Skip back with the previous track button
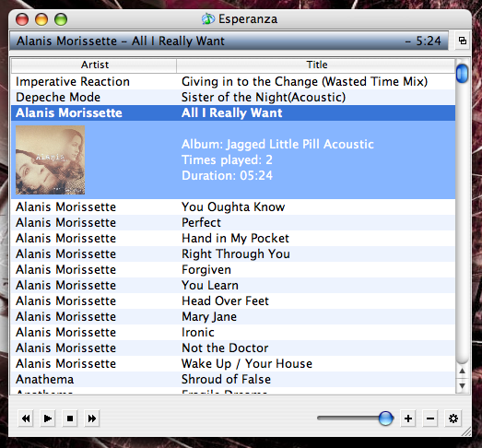The height and width of the screenshot is (448, 482). (x=26, y=419)
